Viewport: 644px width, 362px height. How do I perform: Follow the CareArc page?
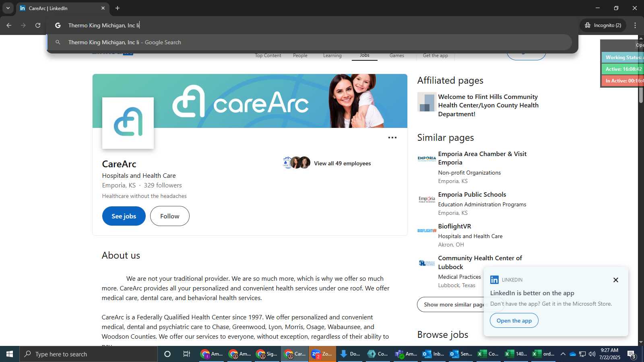pos(170,216)
